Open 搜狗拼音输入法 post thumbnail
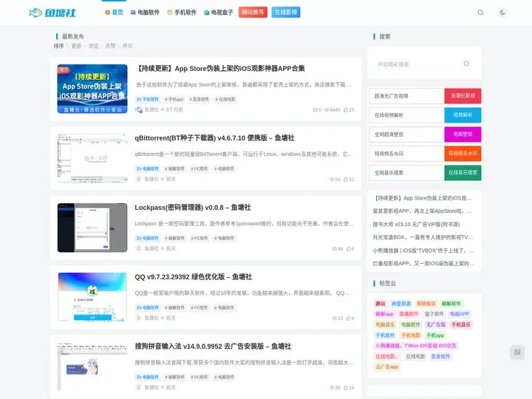Image resolution: width=532 pixels, height=399 pixels. point(92,366)
